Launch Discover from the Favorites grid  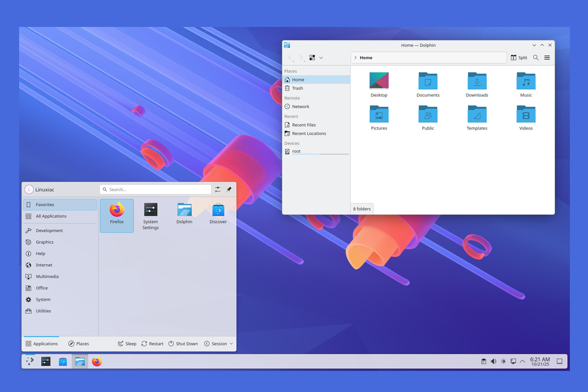click(x=218, y=214)
